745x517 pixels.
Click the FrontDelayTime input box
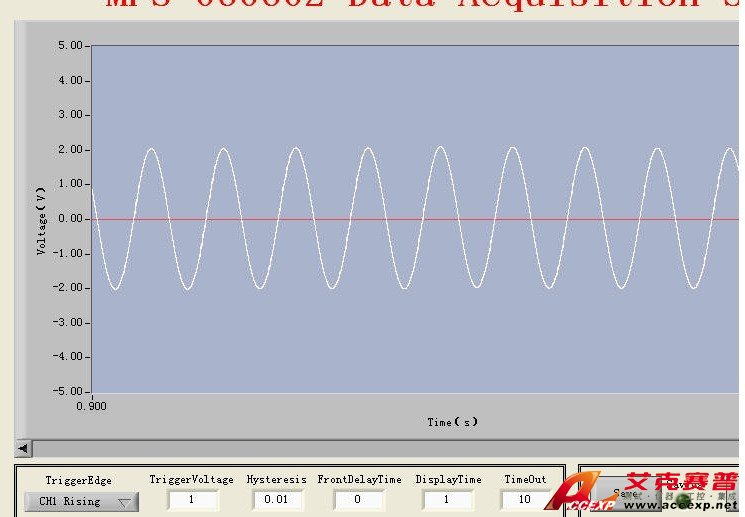(x=359, y=499)
